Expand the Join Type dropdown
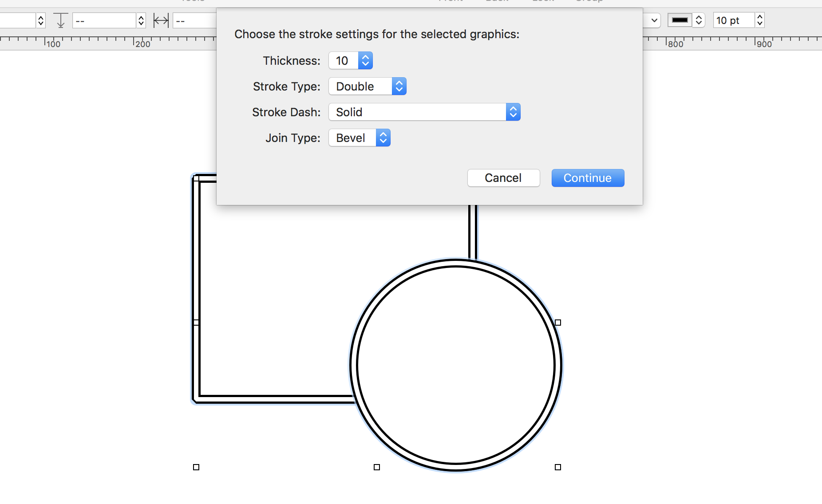Image resolution: width=822 pixels, height=504 pixels. 359,138
